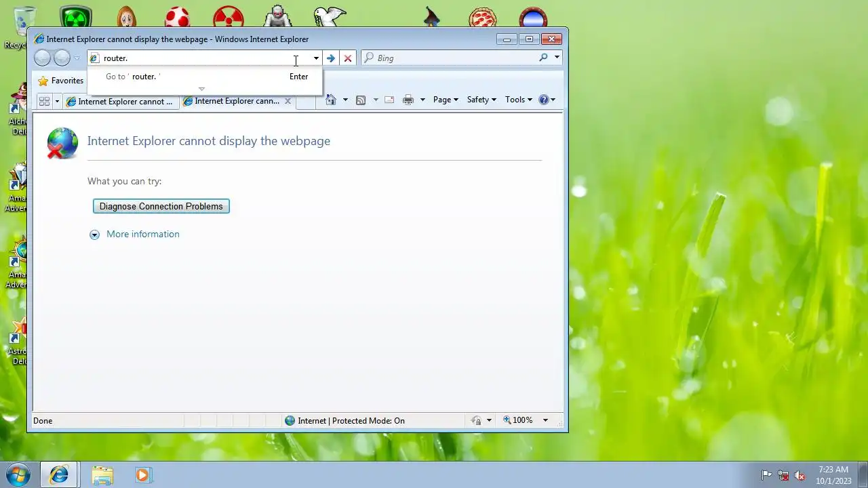Click the Windows Start orb
The height and width of the screenshot is (488, 868).
tap(18, 474)
